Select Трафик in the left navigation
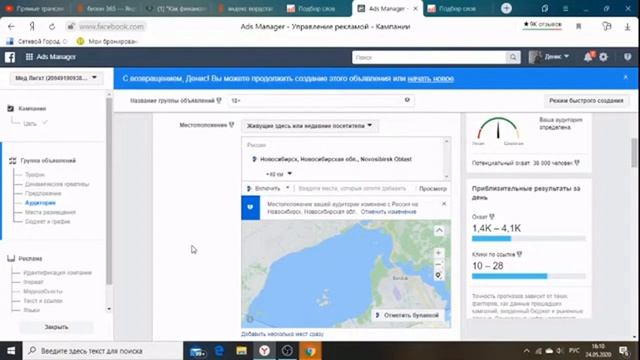Screen dimensions: 640x360 [35, 175]
